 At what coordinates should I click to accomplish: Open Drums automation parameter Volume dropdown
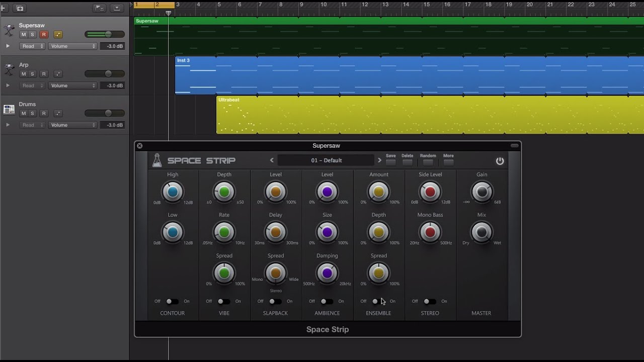pos(72,125)
